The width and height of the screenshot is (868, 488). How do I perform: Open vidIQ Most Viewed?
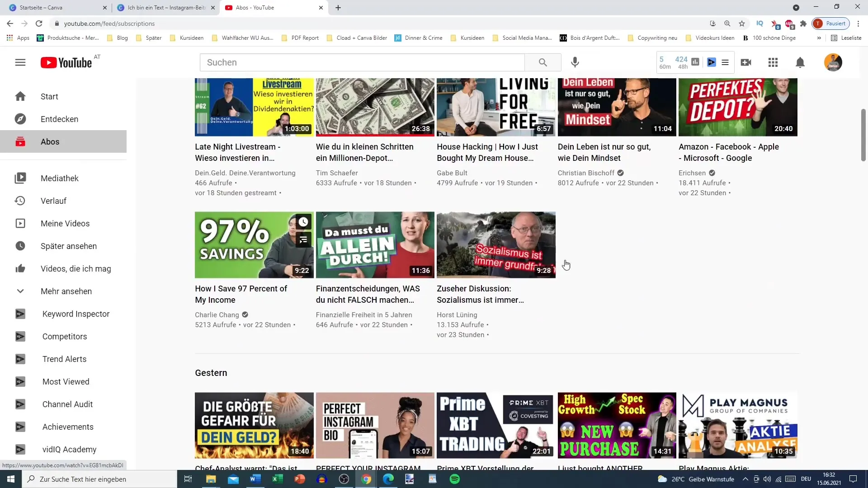pos(63,381)
